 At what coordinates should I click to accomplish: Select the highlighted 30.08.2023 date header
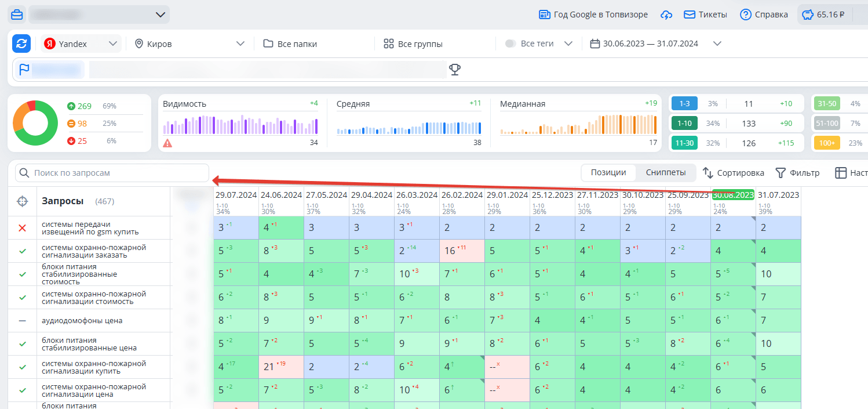click(x=733, y=195)
